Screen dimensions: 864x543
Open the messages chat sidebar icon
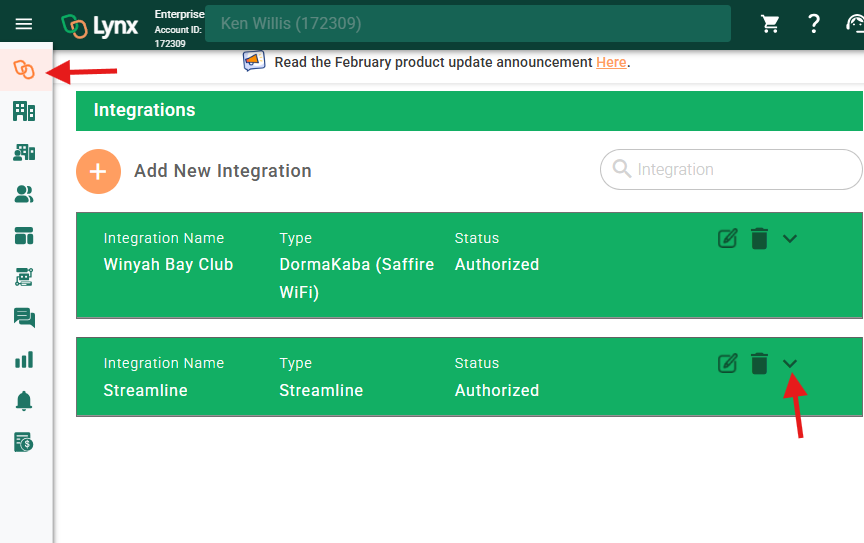[x=24, y=318]
